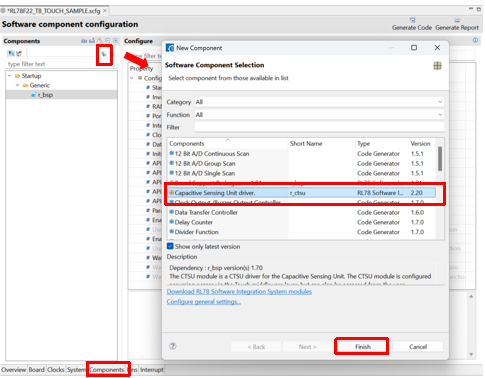Click the RL78F22_TB_TOUCH_SAMPLE.scfg editor tab title

53,11
